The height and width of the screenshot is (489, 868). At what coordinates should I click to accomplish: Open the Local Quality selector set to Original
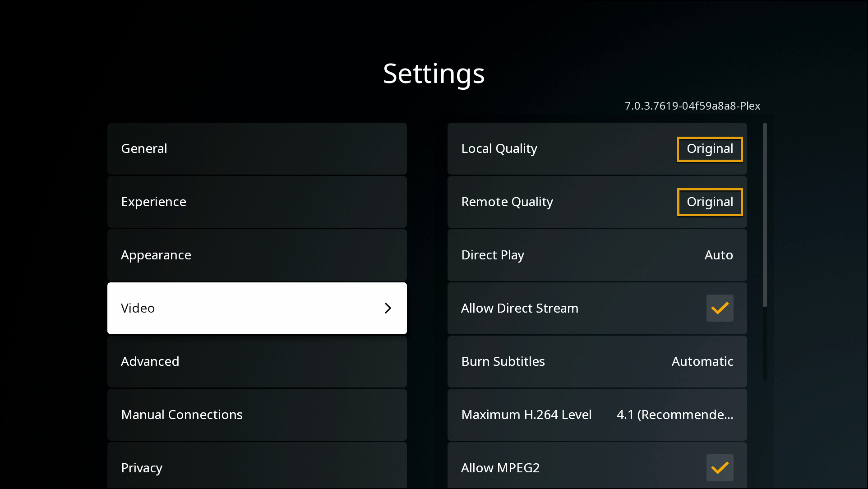pyautogui.click(x=709, y=149)
